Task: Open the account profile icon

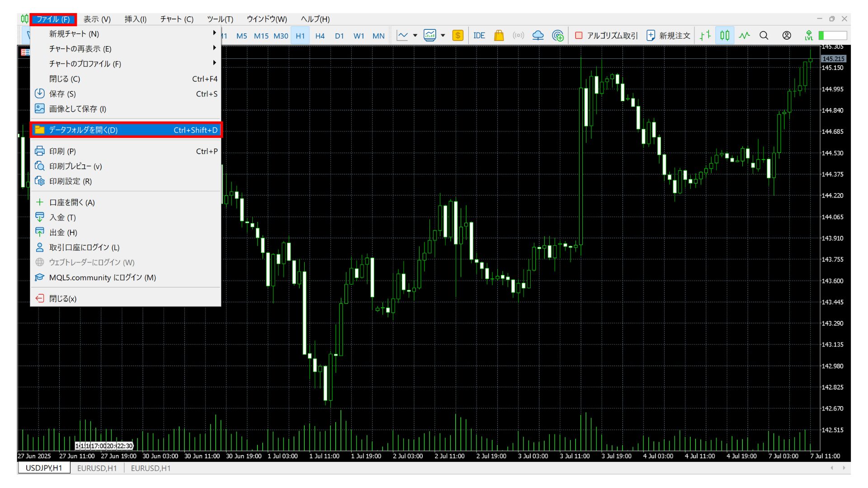Action: tap(787, 35)
